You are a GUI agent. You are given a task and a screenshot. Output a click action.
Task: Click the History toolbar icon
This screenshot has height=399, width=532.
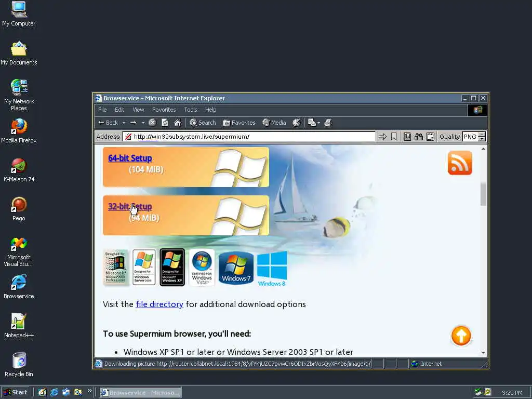coord(297,123)
